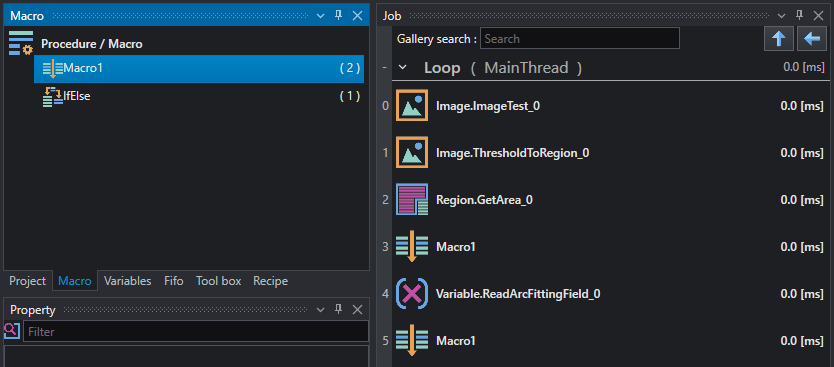Image resolution: width=834 pixels, height=367 pixels.
Task: Click the Variable.ReadArcFittingField_0 icon
Action: pyautogui.click(x=412, y=294)
